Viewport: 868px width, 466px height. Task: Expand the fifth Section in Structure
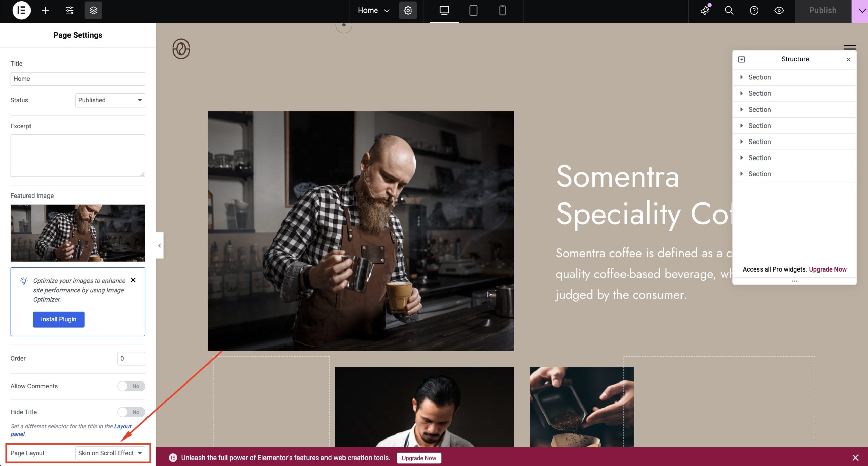click(741, 142)
